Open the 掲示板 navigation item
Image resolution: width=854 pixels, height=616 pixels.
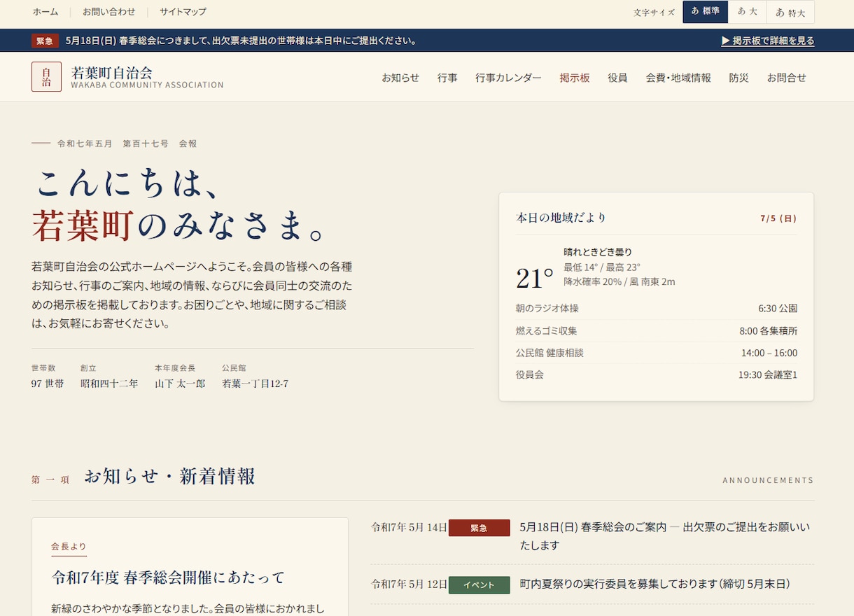coord(575,78)
